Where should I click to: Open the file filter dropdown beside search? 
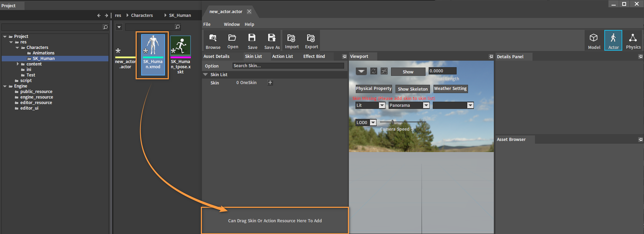(x=119, y=27)
